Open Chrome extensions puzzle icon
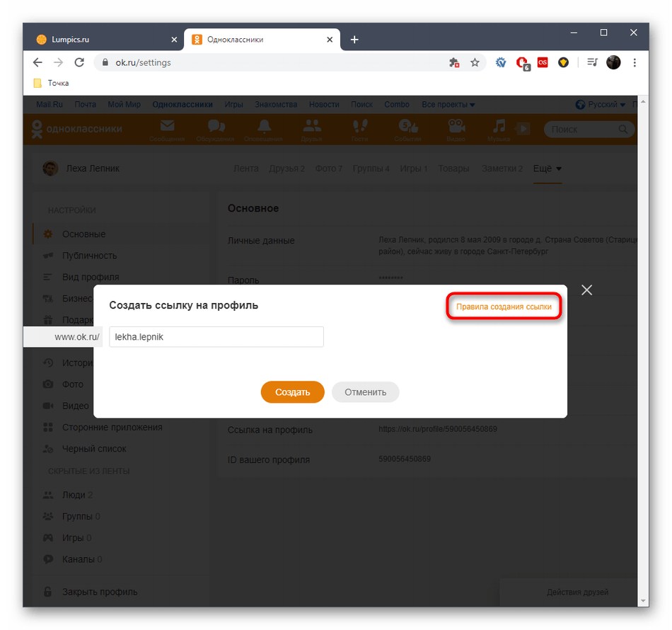Image resolution: width=672 pixels, height=630 pixels. coord(454,62)
